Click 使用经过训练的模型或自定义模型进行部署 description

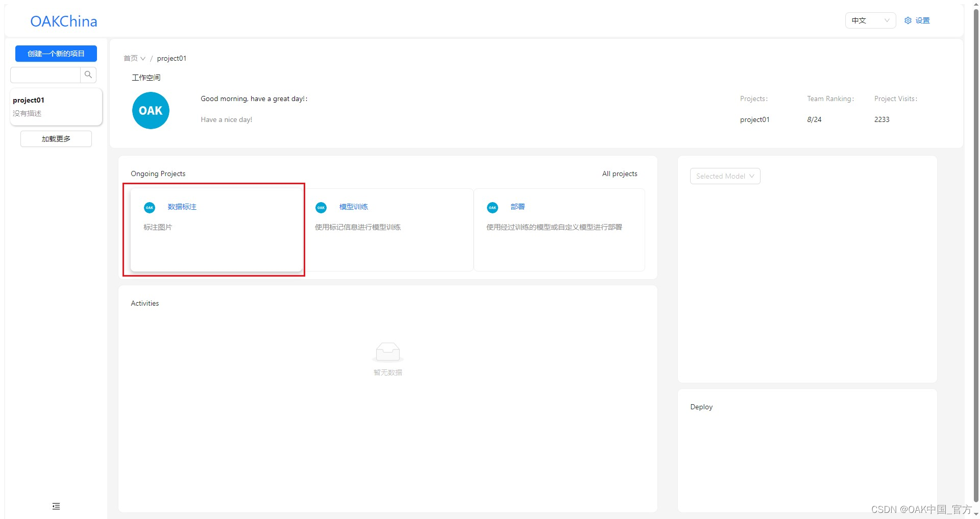pos(554,227)
